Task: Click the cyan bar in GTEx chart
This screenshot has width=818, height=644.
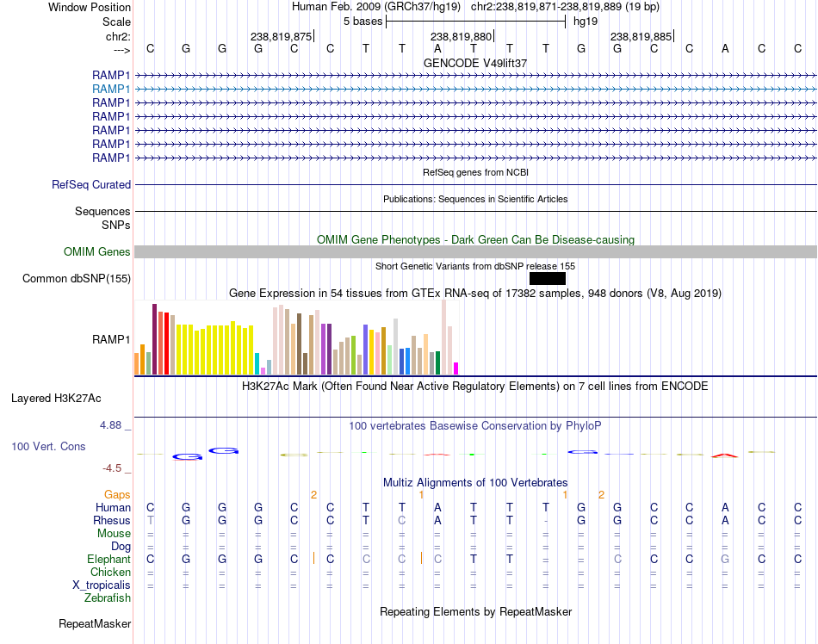Action: pyautogui.click(x=257, y=363)
